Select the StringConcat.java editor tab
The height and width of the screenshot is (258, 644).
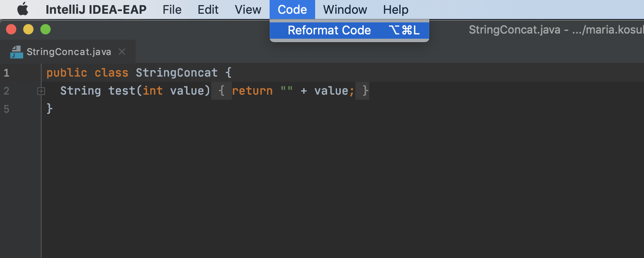(69, 52)
